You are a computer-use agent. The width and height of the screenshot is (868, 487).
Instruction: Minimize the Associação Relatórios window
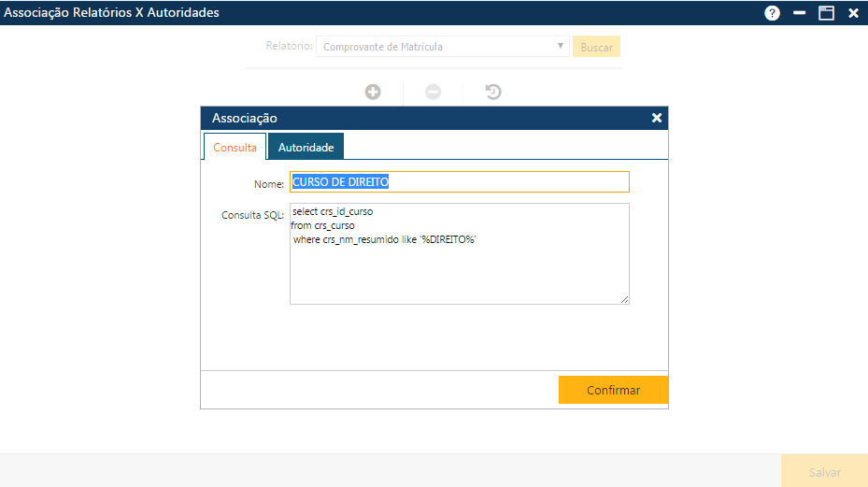[x=799, y=13]
